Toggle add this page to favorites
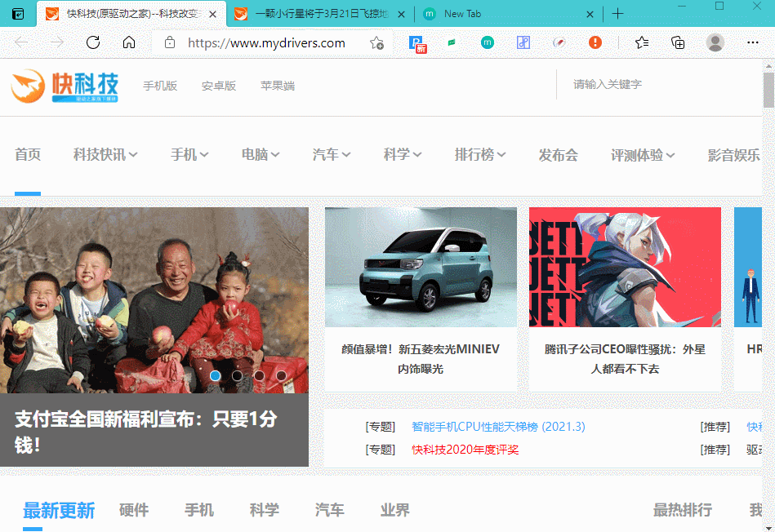 376,42
